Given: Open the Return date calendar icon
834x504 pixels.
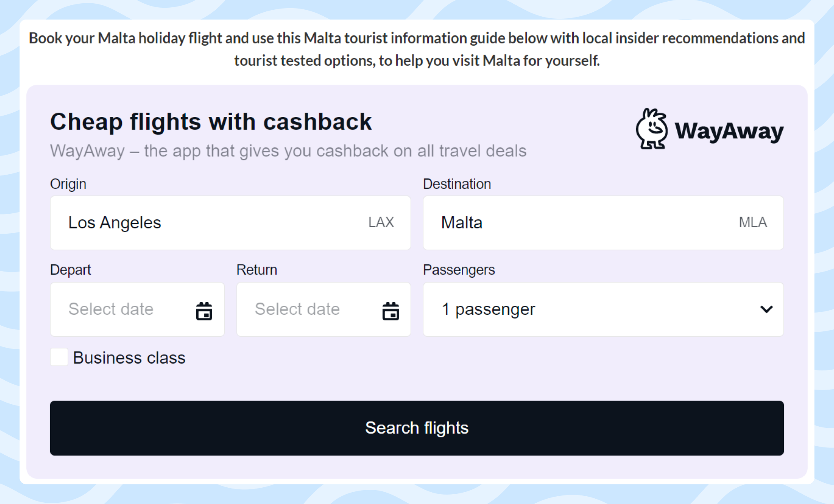Looking at the screenshot, I should pos(391,310).
